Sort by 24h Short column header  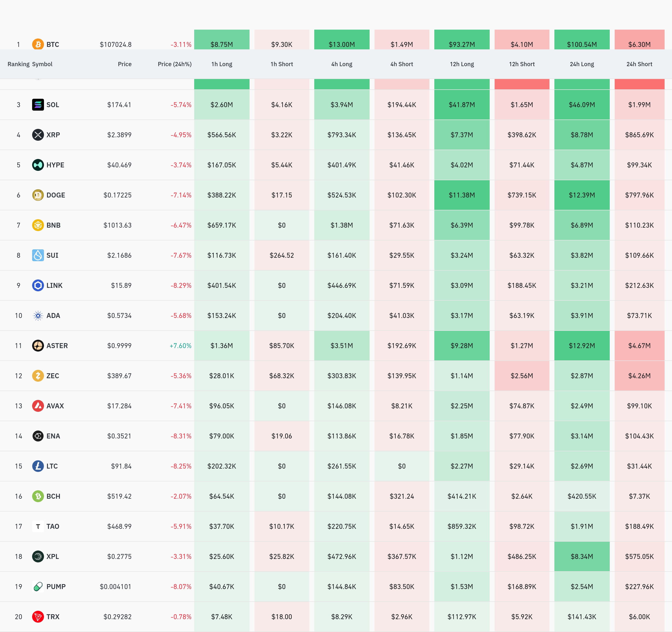tap(639, 64)
